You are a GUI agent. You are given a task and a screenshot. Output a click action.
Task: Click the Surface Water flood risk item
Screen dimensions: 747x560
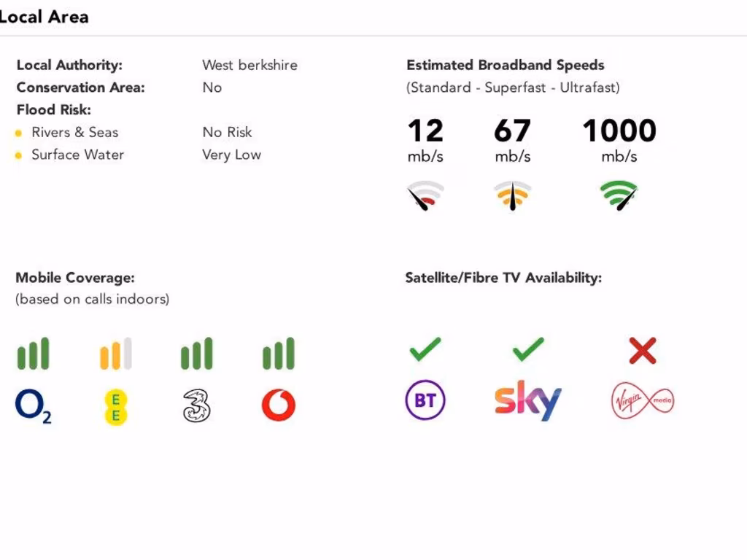[x=77, y=155]
